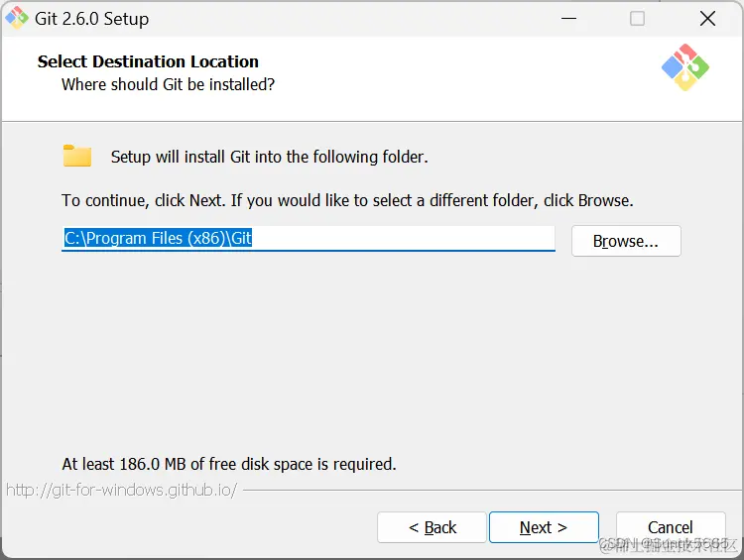This screenshot has width=744, height=560.
Task: Cancel the Git setup
Action: (x=671, y=527)
